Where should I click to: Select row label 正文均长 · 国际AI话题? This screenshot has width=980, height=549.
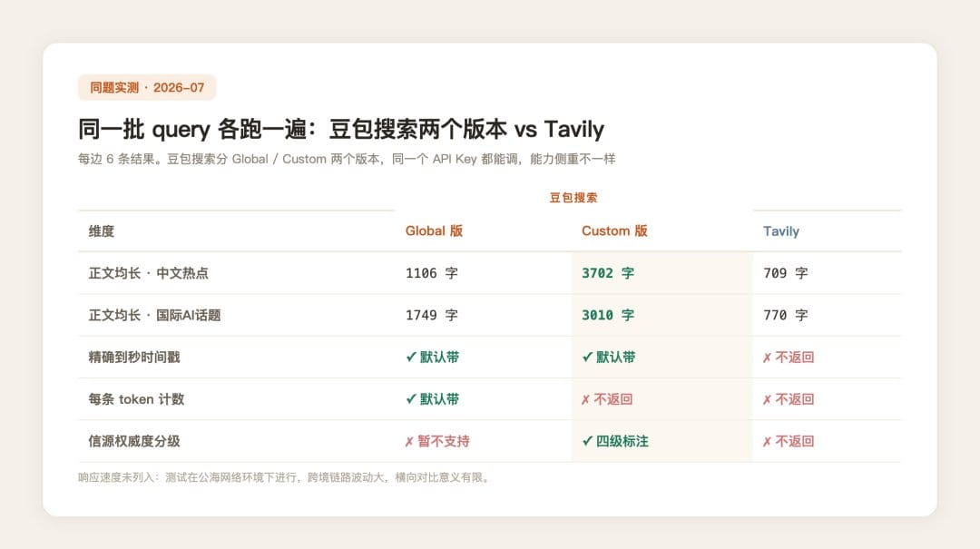tap(154, 315)
